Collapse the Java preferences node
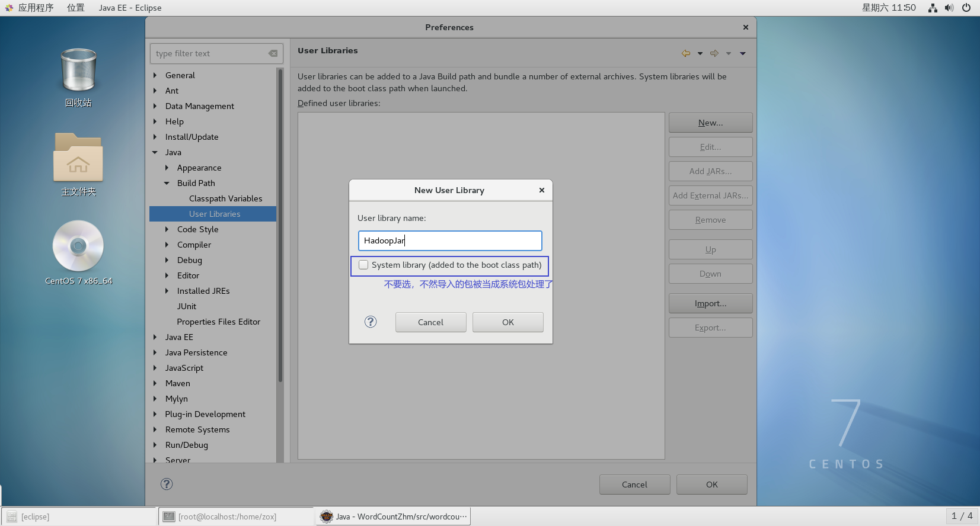The width and height of the screenshot is (980, 526). click(x=155, y=152)
